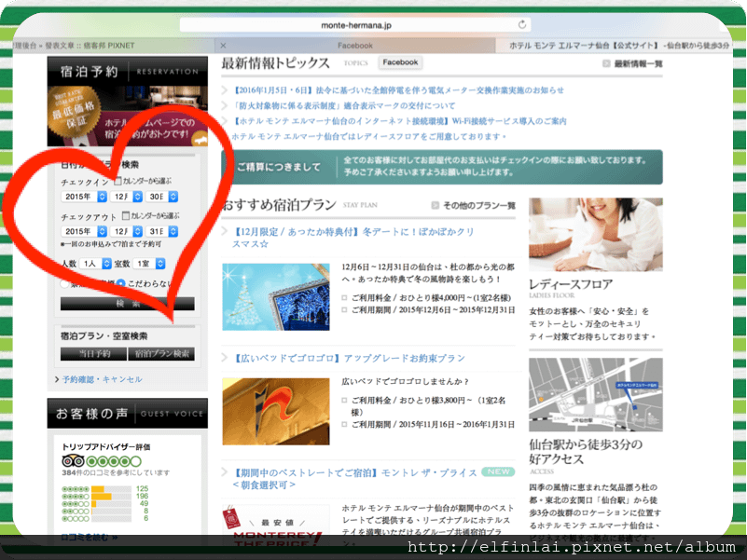747x560 pixels.
Task: Open その他のプラン一覧 link
Action: 478,205
